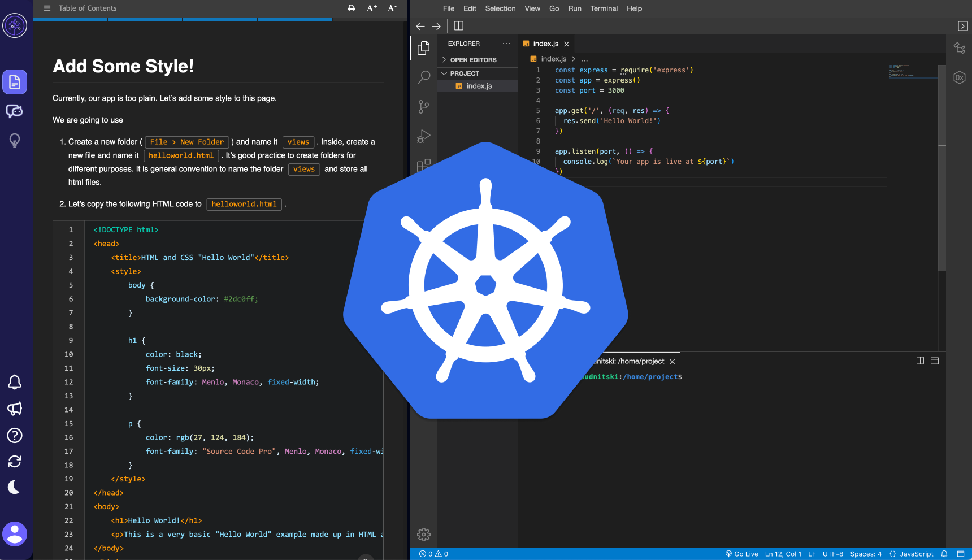Open the File menu

tap(449, 8)
